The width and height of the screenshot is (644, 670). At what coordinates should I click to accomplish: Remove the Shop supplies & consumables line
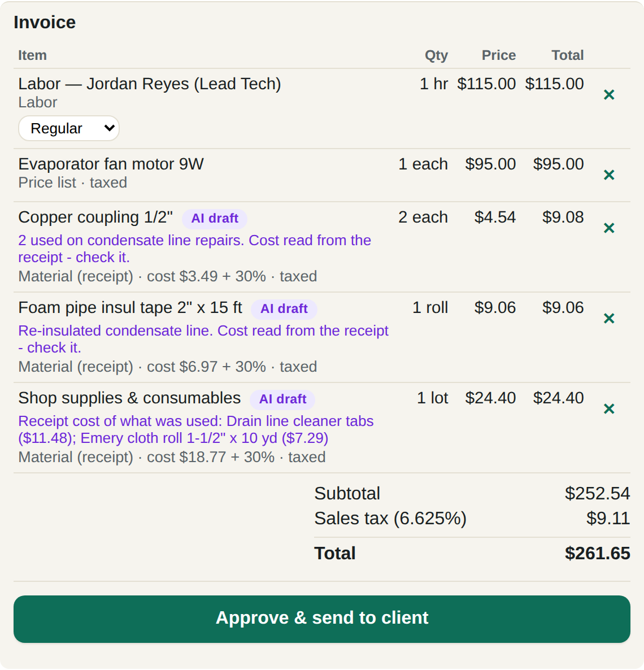[609, 409]
